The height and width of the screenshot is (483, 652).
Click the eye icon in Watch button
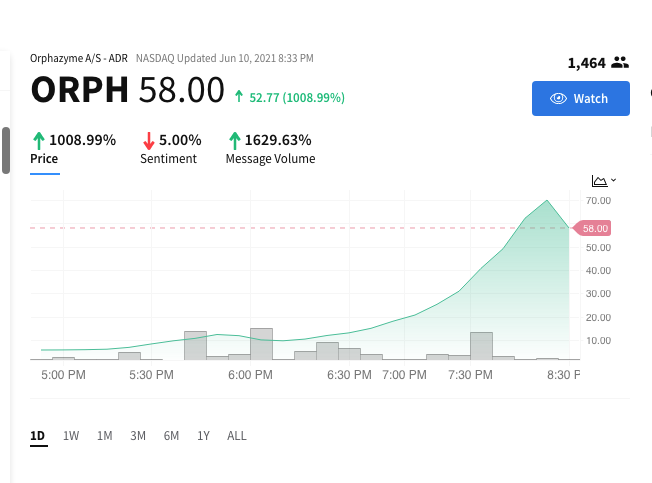(558, 99)
